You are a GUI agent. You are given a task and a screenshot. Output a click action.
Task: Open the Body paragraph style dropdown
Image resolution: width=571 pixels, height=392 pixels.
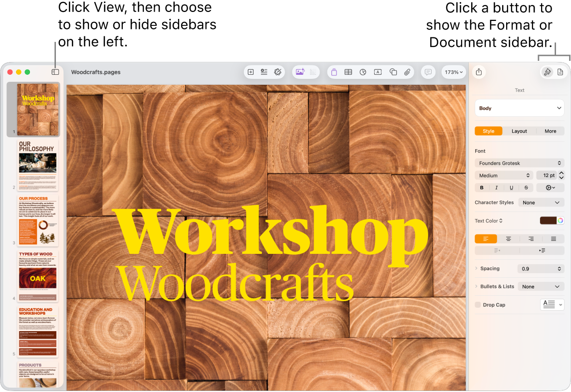click(x=519, y=108)
